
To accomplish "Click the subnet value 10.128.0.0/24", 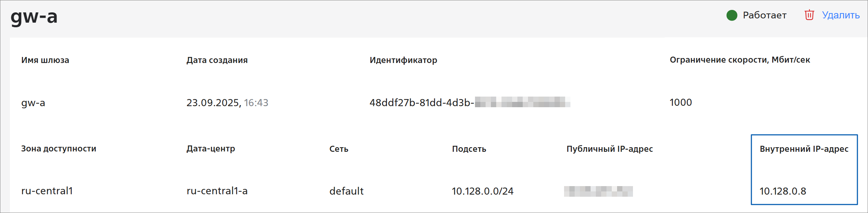I will pyautogui.click(x=482, y=191).
